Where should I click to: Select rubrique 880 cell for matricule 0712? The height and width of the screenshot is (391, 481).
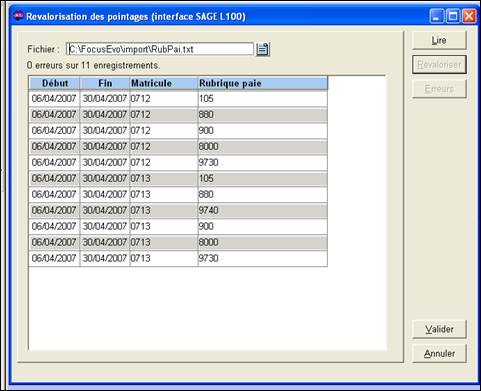(263, 115)
